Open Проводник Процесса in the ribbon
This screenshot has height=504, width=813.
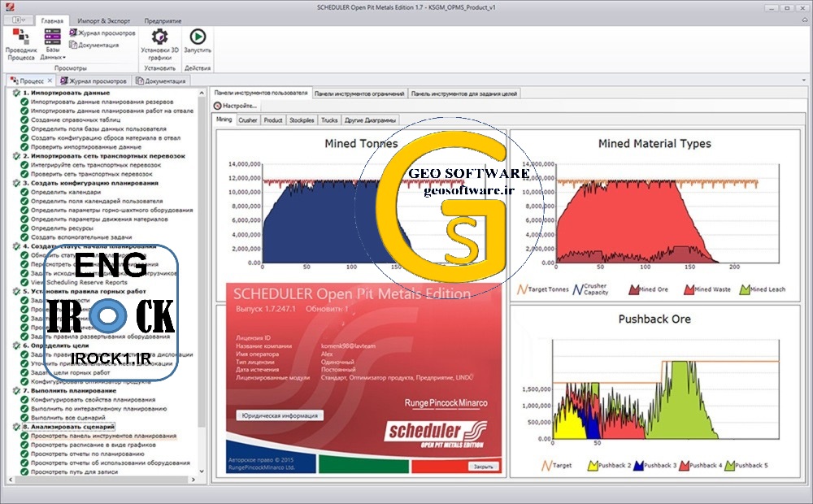pos(21,45)
